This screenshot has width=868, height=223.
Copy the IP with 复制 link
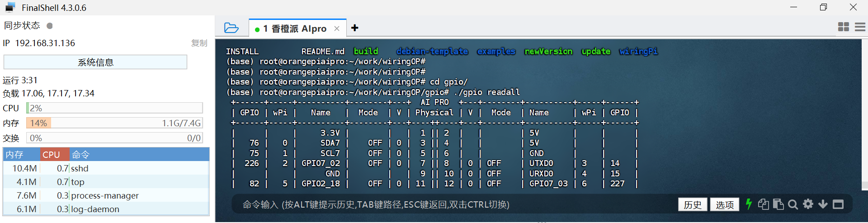(x=199, y=43)
